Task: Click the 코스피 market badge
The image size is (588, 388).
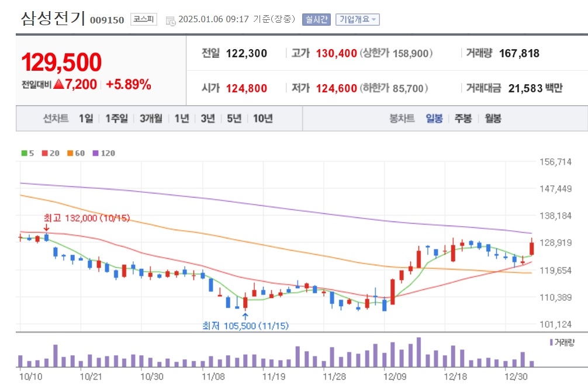Action: [144, 19]
